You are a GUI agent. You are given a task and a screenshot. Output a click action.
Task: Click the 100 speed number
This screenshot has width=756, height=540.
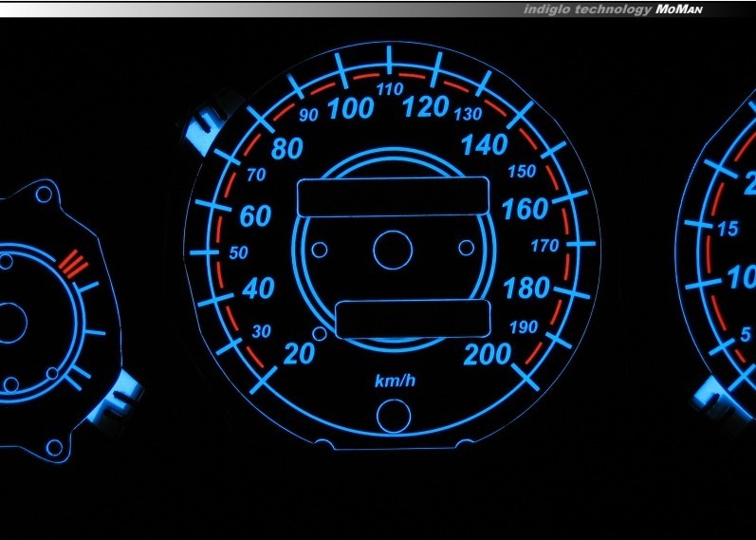350,109
